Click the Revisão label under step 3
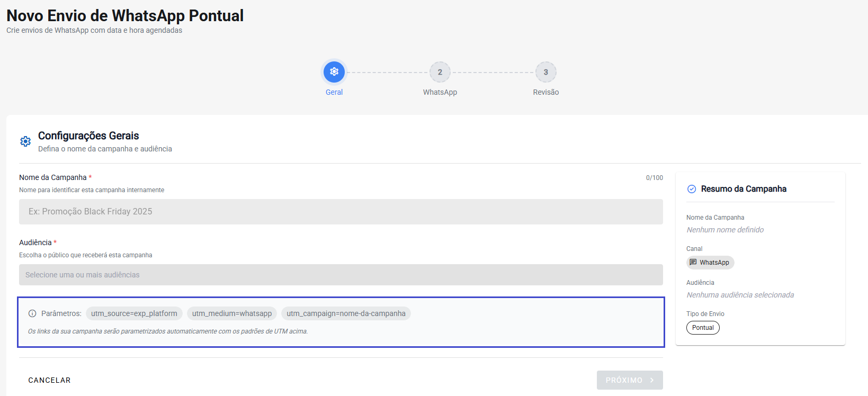The height and width of the screenshot is (396, 868). (x=545, y=92)
